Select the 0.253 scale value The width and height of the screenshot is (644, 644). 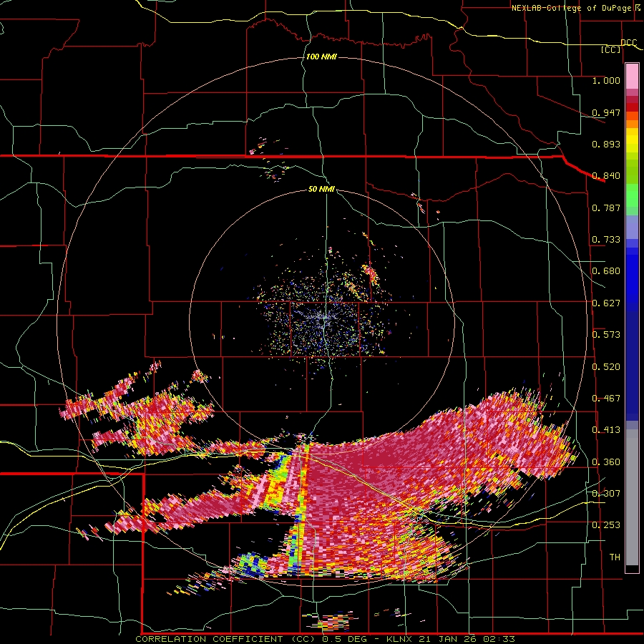click(606, 525)
